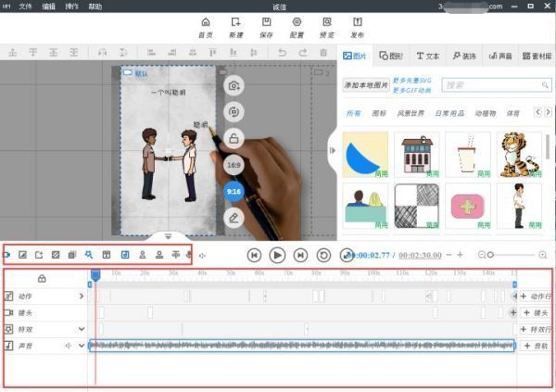Click the asset panel vertical scrollbar

tap(548, 146)
